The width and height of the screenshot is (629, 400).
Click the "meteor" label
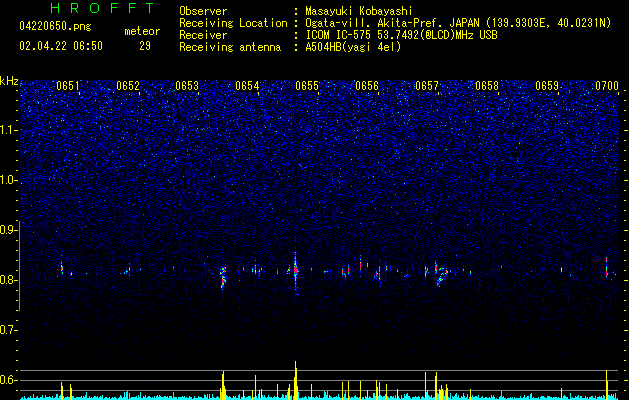pyautogui.click(x=142, y=31)
